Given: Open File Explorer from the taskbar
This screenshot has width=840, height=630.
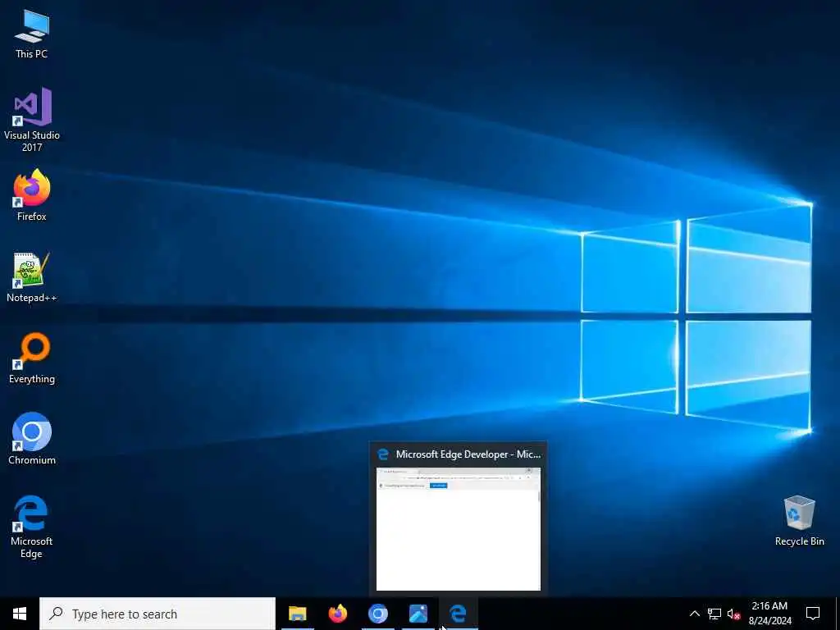Looking at the screenshot, I should (297, 614).
